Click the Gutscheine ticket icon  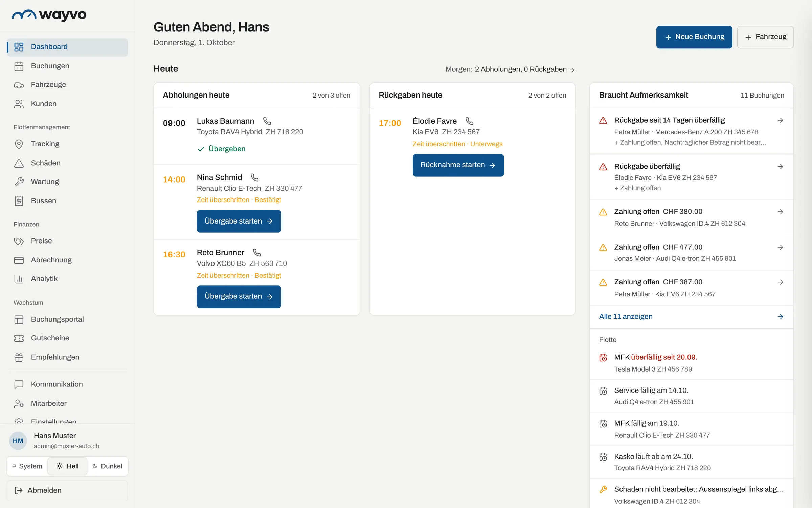click(19, 338)
